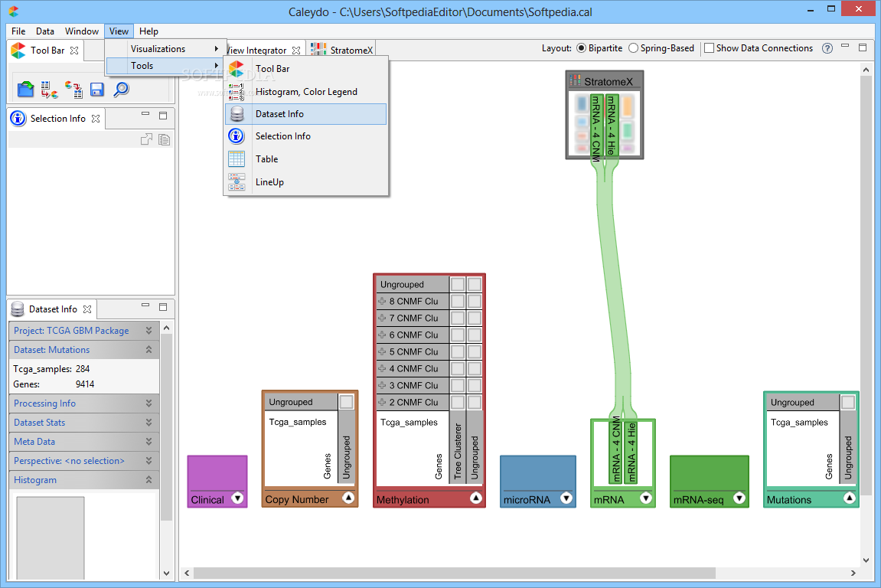Expand the 7 CNMF Clu plus icon
The image size is (881, 588).
click(383, 318)
